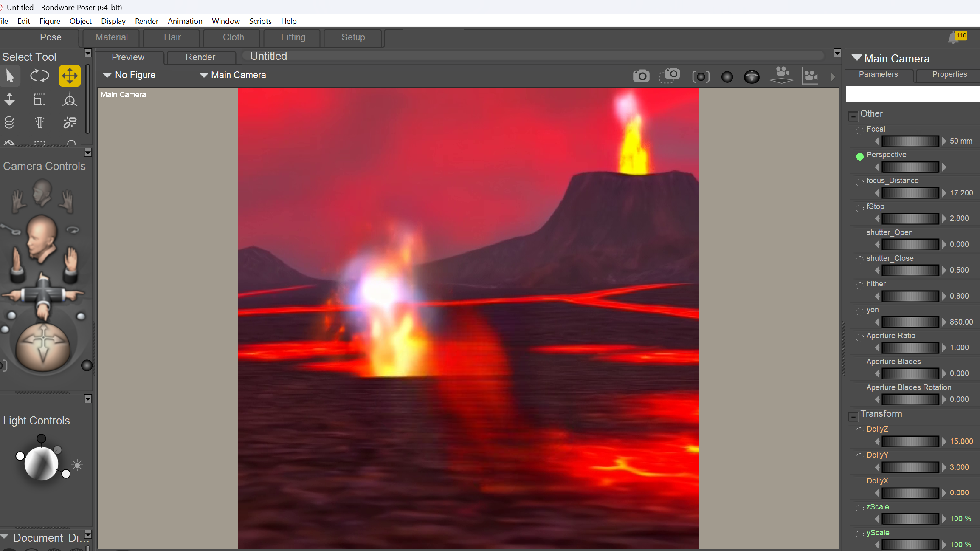Open the Select Tool panel options menu

(88, 53)
